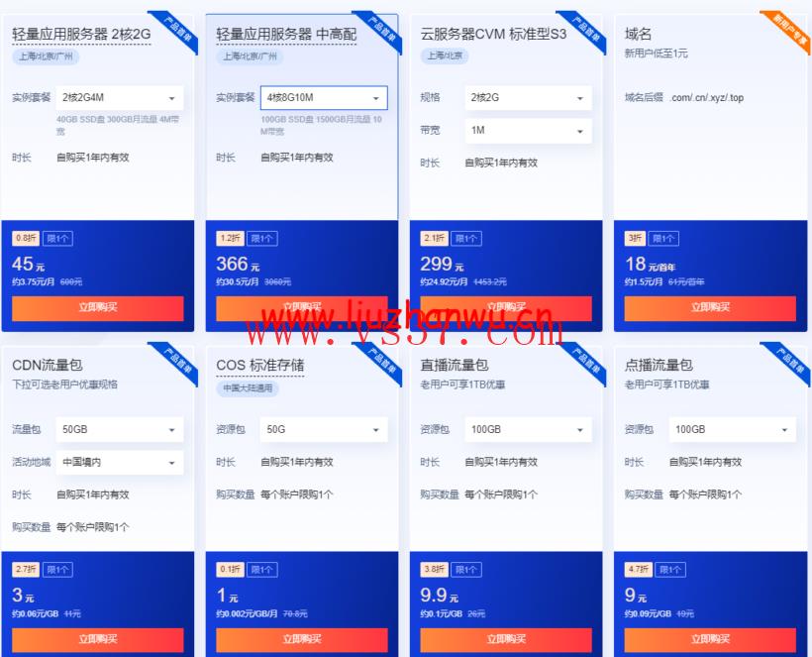Buy the 45元 lightweight server now

98,308
